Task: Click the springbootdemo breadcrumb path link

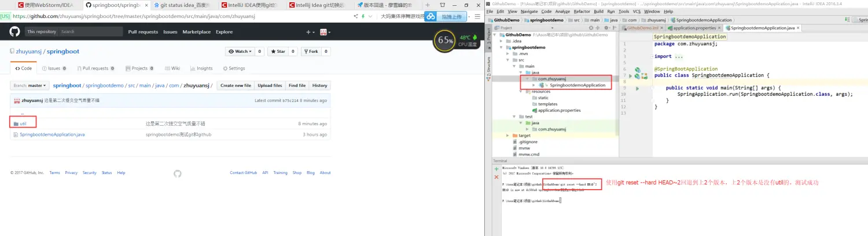Action: (x=105, y=85)
